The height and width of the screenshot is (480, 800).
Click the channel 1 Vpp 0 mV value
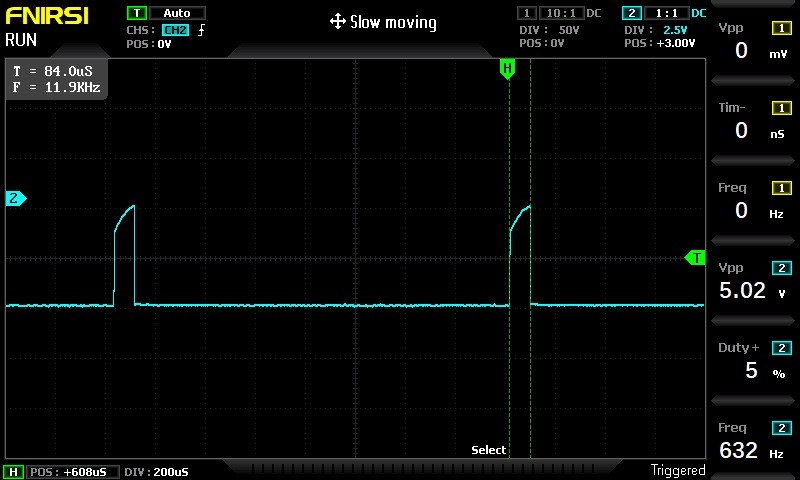tap(741, 50)
